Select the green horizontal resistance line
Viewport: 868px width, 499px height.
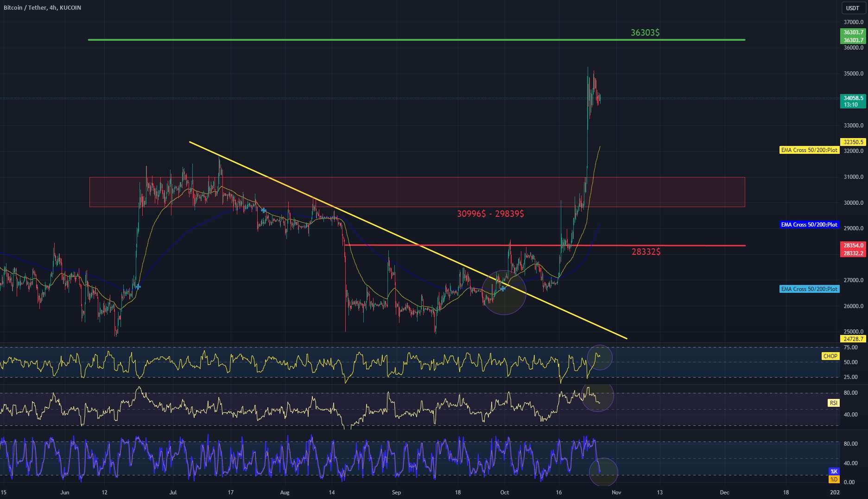pos(417,40)
